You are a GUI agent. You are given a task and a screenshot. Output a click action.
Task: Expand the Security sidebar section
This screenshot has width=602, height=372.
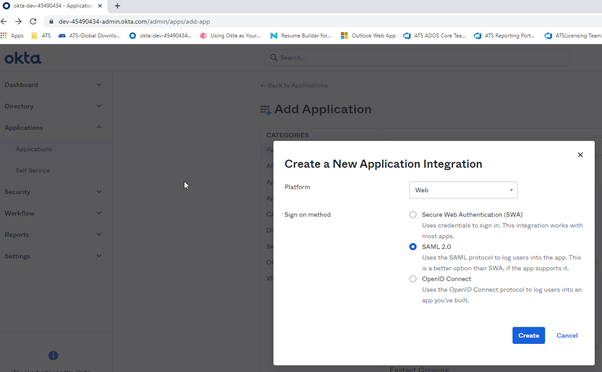(x=53, y=192)
